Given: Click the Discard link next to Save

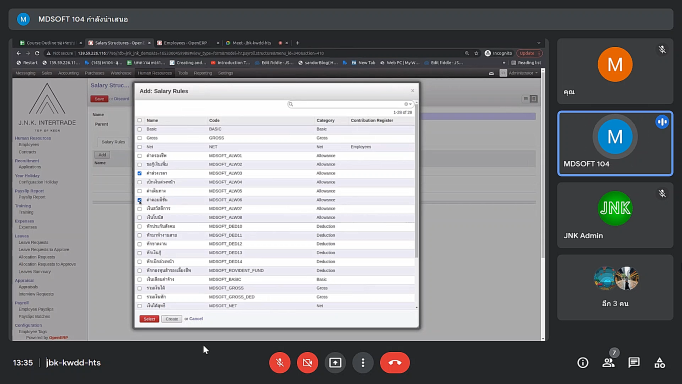Looking at the screenshot, I should tap(121, 99).
